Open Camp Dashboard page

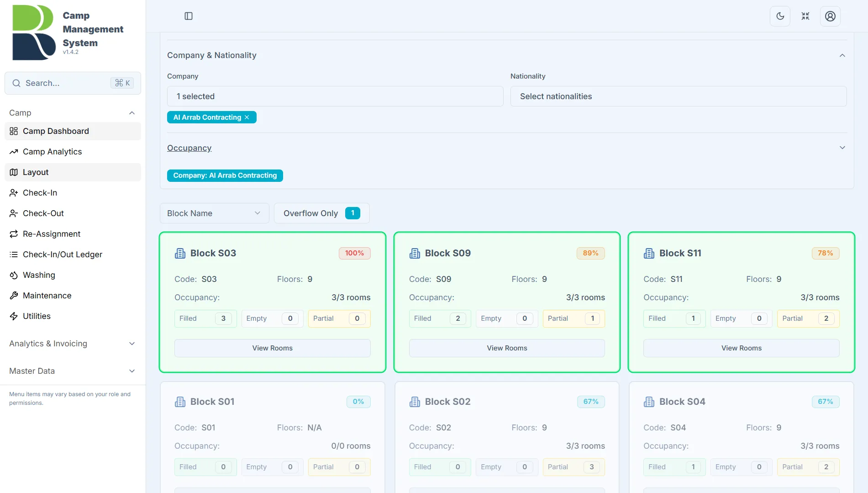point(73,131)
